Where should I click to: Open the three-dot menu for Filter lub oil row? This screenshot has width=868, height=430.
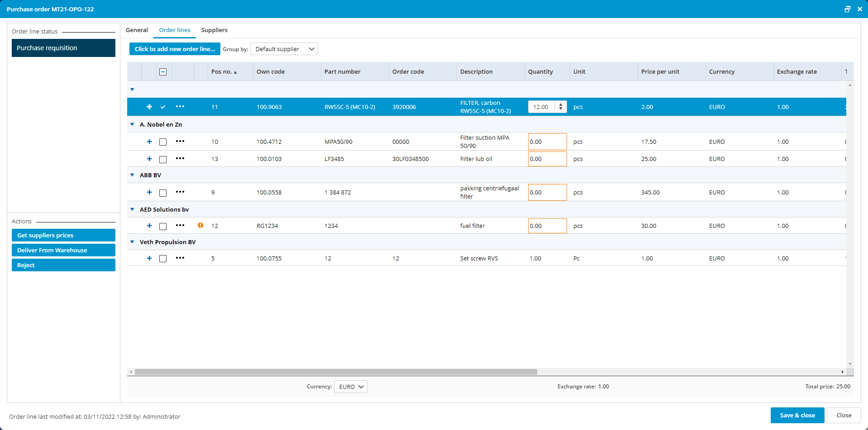(x=180, y=159)
